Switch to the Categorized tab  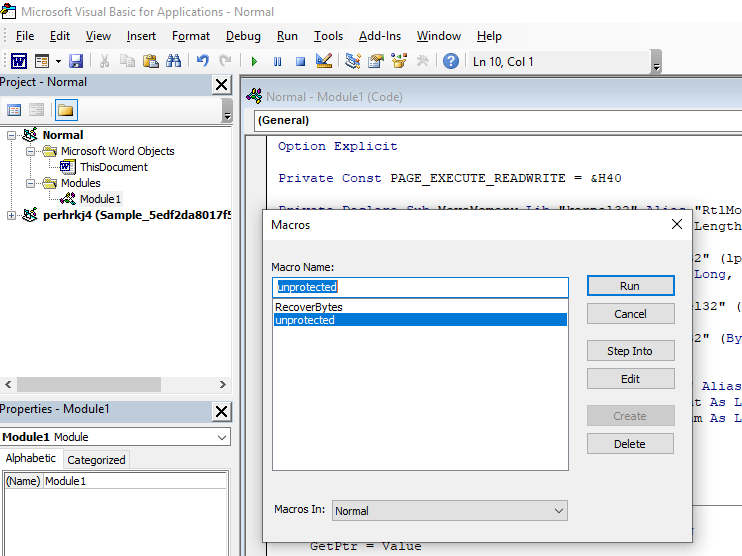click(x=96, y=460)
